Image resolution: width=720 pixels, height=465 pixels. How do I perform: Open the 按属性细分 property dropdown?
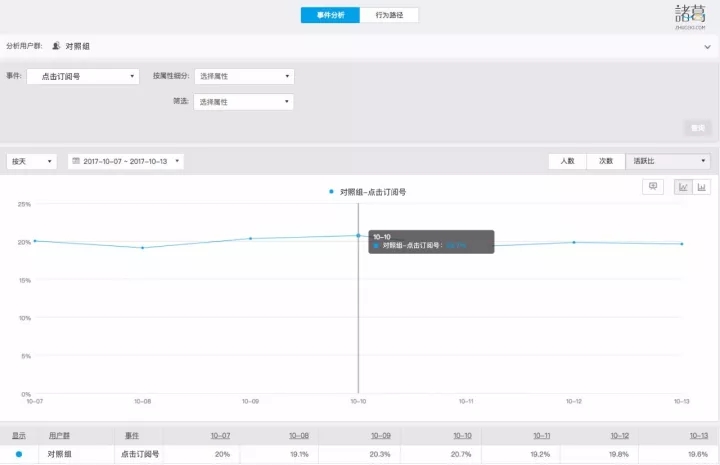coord(244,76)
